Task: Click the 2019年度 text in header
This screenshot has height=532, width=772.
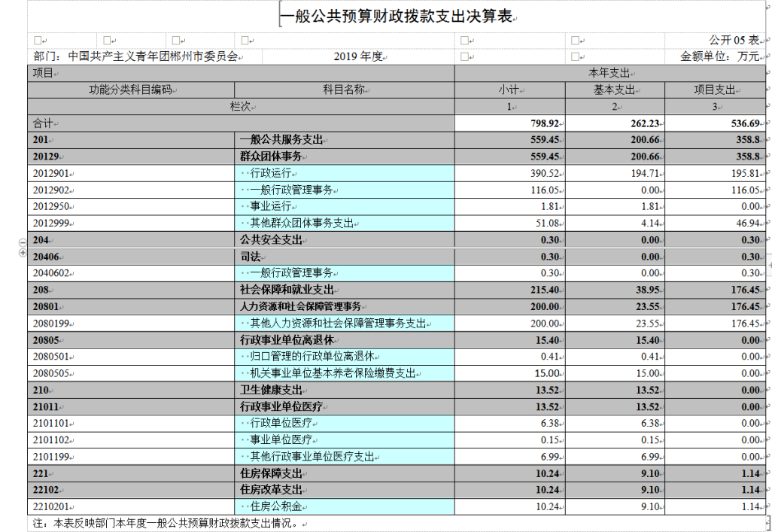Action: tap(358, 56)
